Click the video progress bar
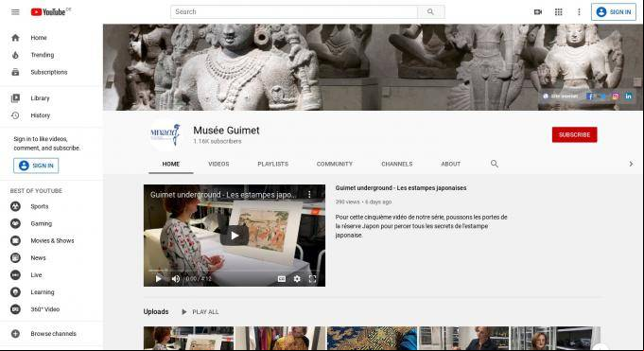 [x=235, y=271]
